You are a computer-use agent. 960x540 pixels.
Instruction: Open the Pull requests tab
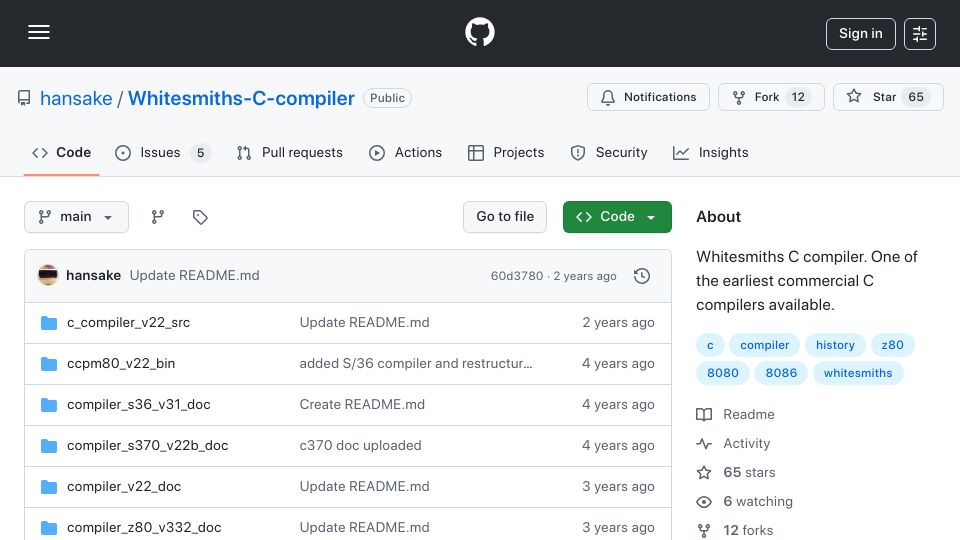click(x=290, y=152)
